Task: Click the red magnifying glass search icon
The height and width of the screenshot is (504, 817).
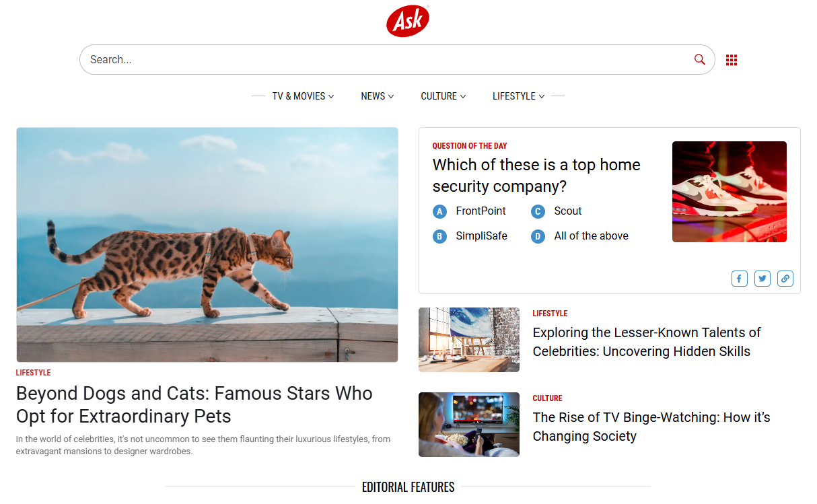Action: tap(700, 59)
